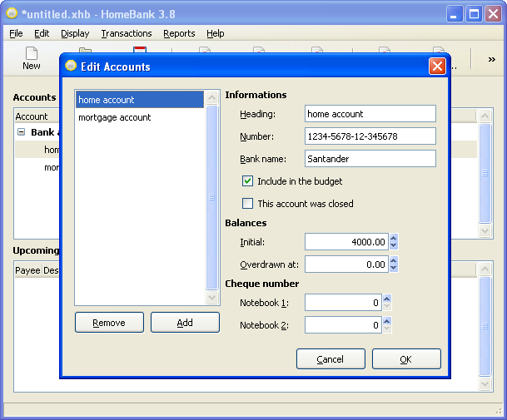Collapse the Bank group in Accounts
The width and height of the screenshot is (507, 420).
pos(21,131)
